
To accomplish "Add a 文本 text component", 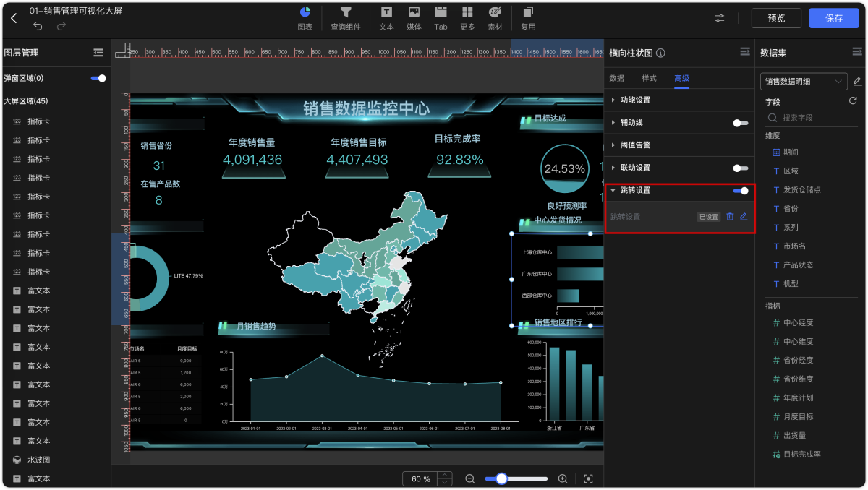I will tap(387, 18).
